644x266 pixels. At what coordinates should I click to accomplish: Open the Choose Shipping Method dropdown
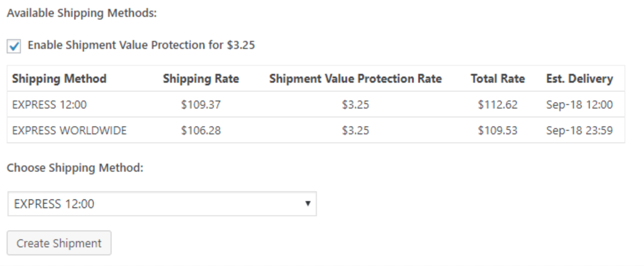click(162, 204)
